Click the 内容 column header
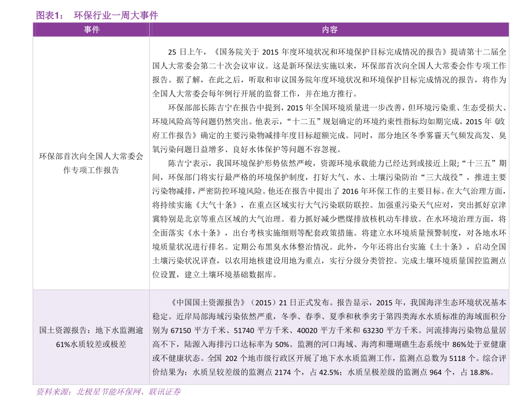The image size is (532, 406). click(329, 29)
